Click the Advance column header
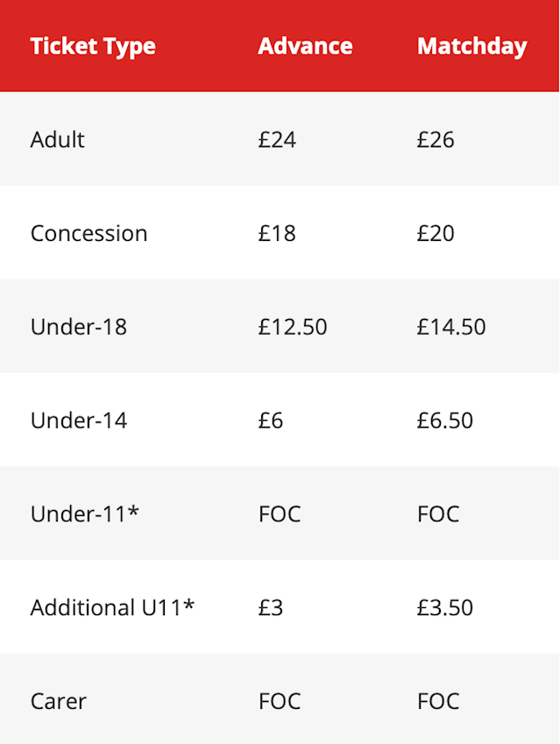This screenshot has width=560, height=744. tap(305, 46)
